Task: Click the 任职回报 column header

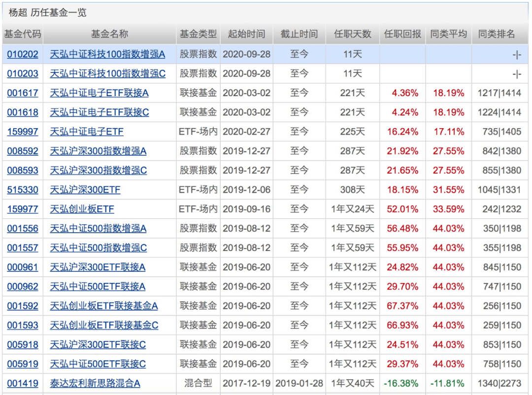Action: [403, 34]
